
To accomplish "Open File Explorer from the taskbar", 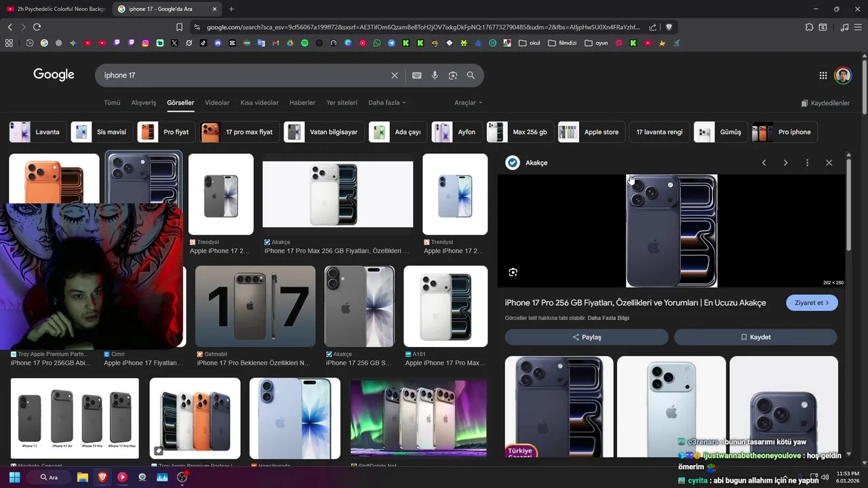I will pos(83,477).
